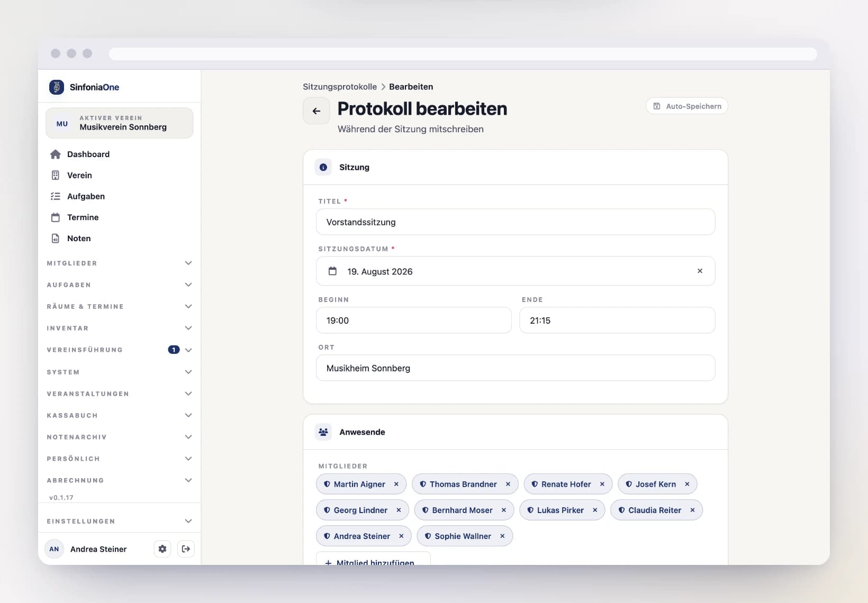Click the Auto-Speichern button
Screen dimensions: 868x603
click(x=687, y=106)
